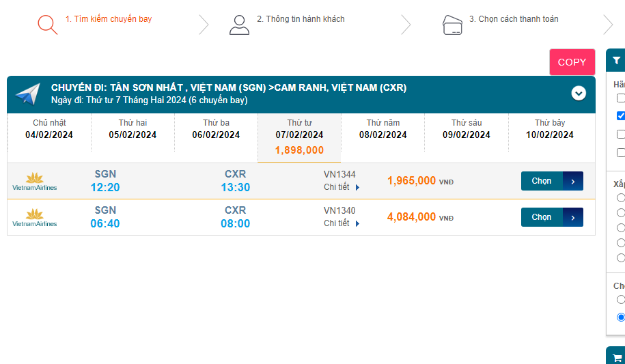This screenshot has width=625, height=364.
Task: Click price 1,965,000 VNĐ
Action: pyautogui.click(x=420, y=181)
